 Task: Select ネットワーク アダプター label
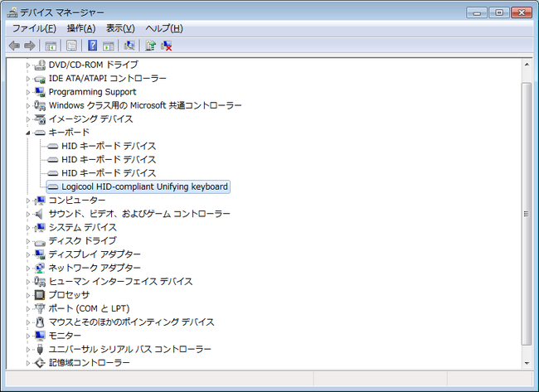pyautogui.click(x=95, y=268)
